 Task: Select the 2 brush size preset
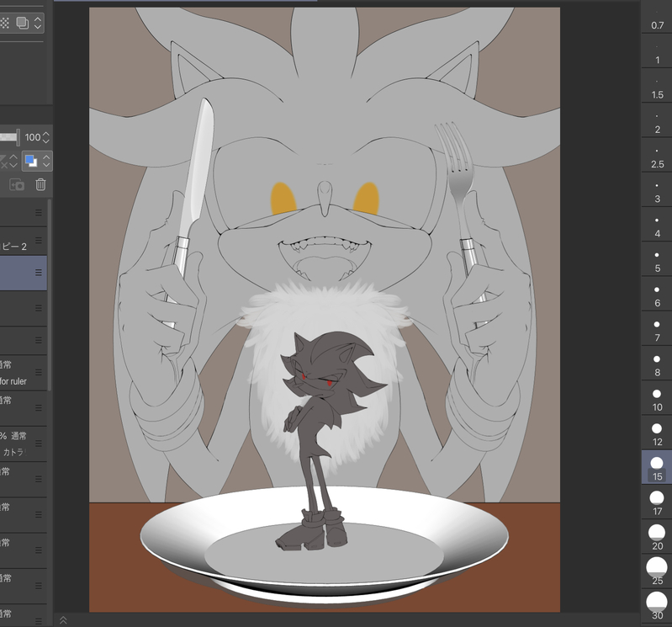coord(657,120)
